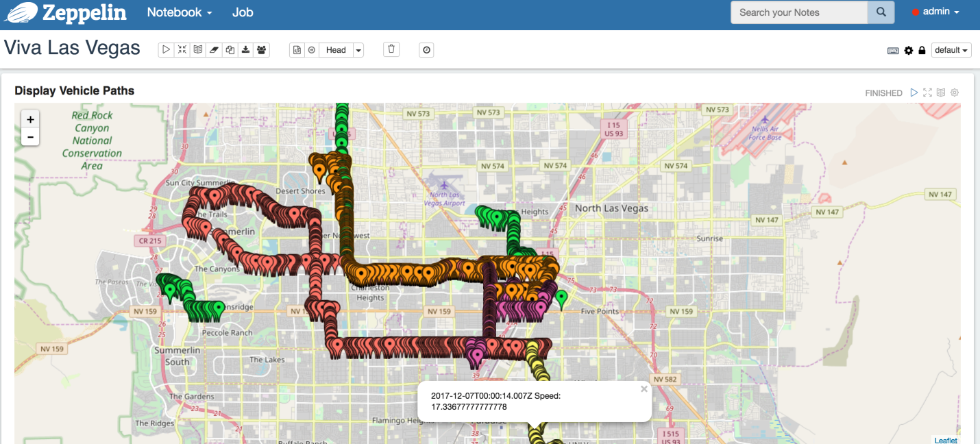This screenshot has height=444, width=980.
Task: Clone the Viva Las Vegas note
Action: pyautogui.click(x=230, y=49)
